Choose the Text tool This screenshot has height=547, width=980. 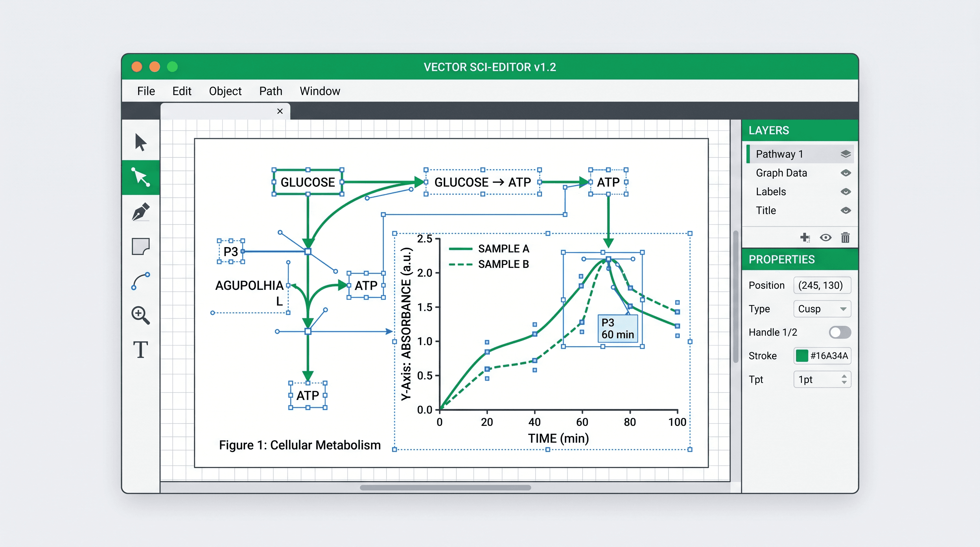(x=140, y=350)
